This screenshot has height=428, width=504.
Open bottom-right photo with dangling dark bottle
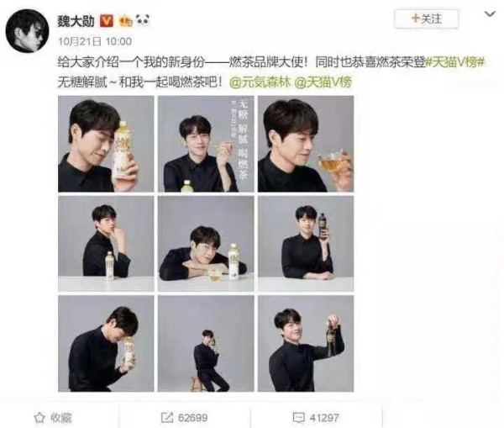(x=306, y=343)
